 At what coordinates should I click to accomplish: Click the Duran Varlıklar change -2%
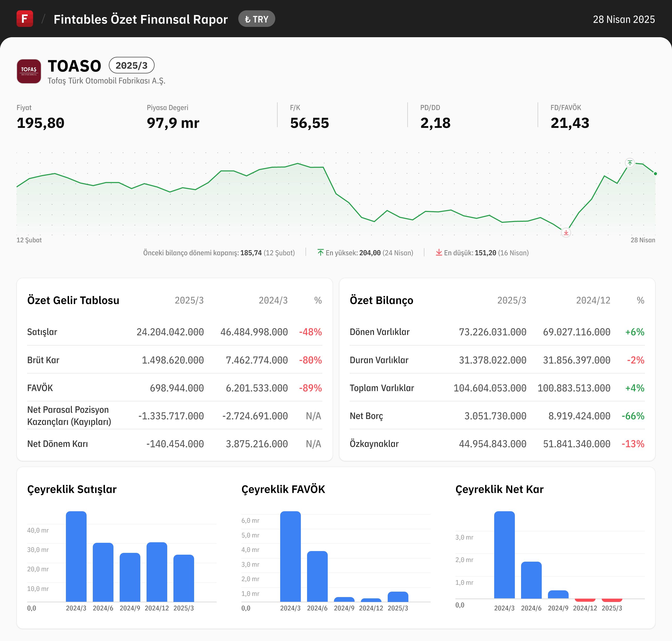(636, 360)
